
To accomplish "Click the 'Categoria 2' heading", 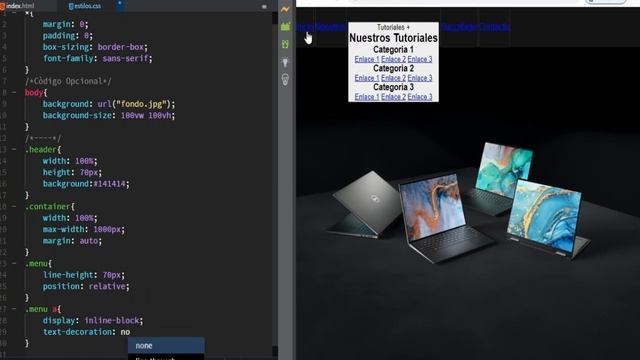I will 393,69.
